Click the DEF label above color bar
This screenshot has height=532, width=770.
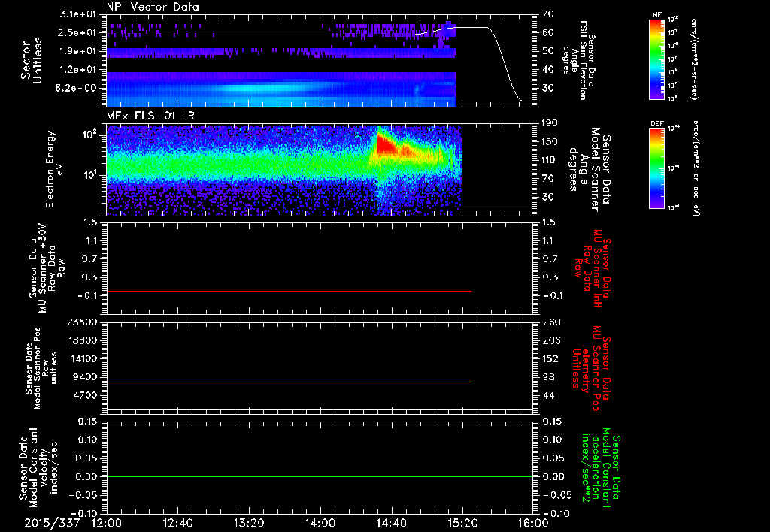pyautogui.click(x=656, y=124)
